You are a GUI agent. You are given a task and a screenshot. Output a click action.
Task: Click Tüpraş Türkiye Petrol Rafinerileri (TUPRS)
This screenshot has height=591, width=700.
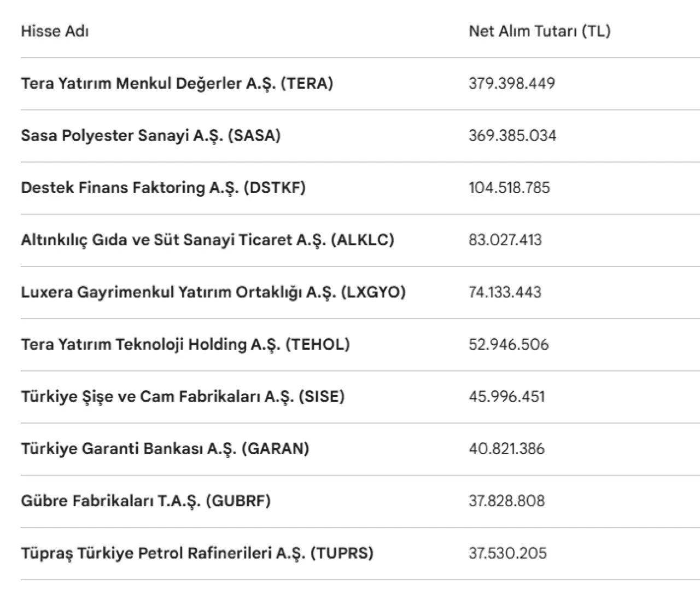pos(197,553)
